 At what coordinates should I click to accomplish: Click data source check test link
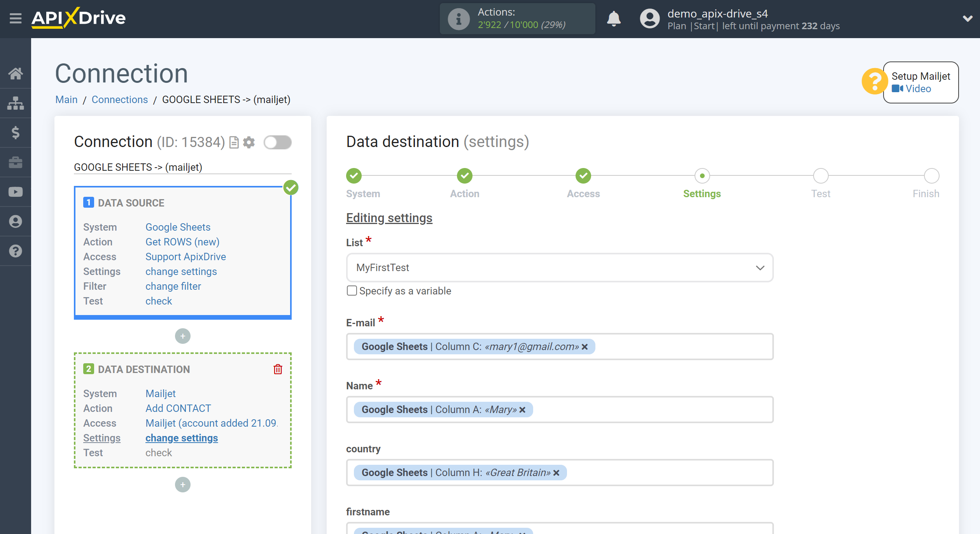[159, 301]
